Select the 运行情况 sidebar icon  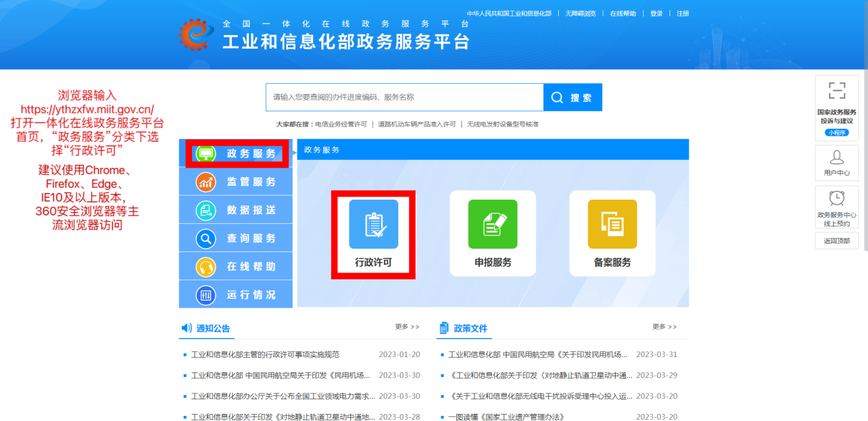206,295
